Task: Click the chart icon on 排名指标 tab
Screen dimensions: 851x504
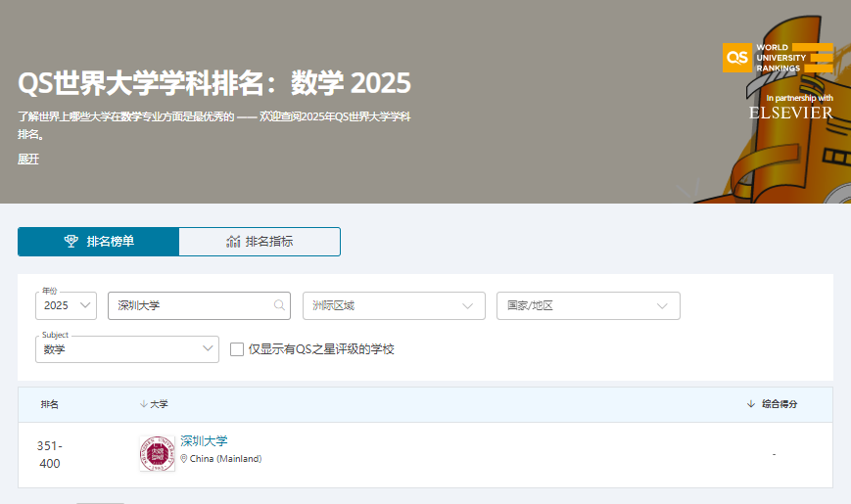Action: (x=233, y=242)
